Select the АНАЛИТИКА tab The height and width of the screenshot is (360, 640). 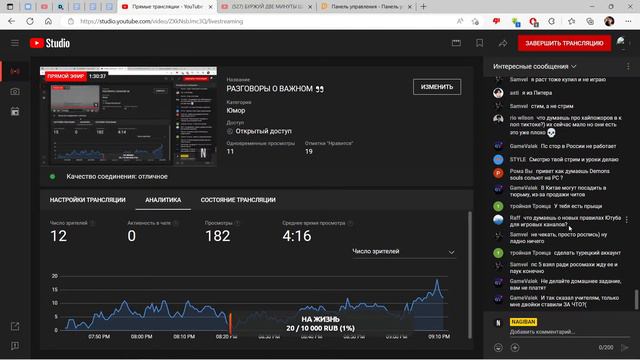(x=163, y=200)
